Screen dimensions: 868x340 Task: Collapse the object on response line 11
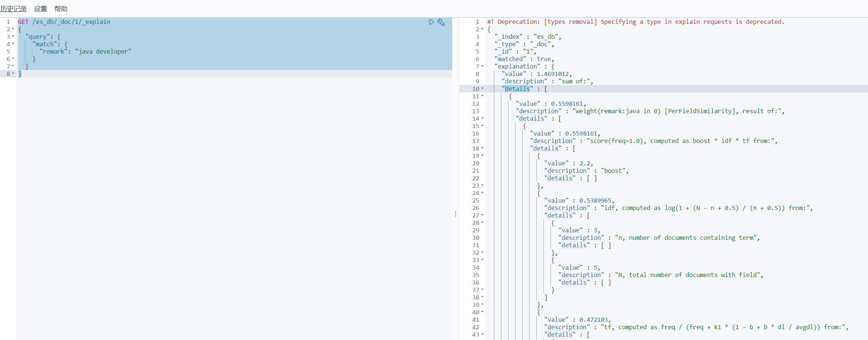click(x=482, y=96)
